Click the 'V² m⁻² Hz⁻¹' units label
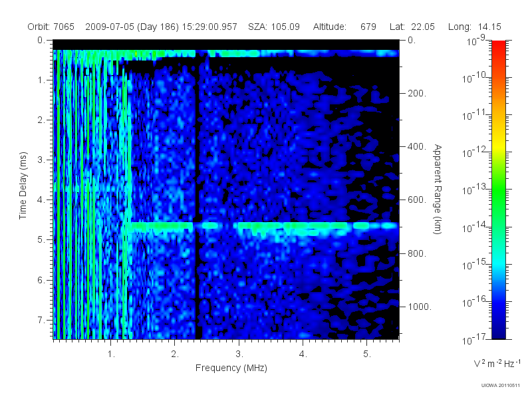This screenshot has width=532, height=399. click(497, 363)
